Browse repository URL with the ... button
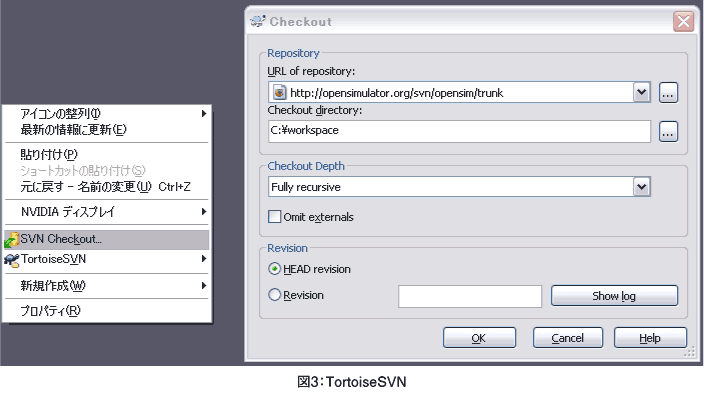Image resolution: width=704 pixels, height=393 pixels. coord(668,93)
